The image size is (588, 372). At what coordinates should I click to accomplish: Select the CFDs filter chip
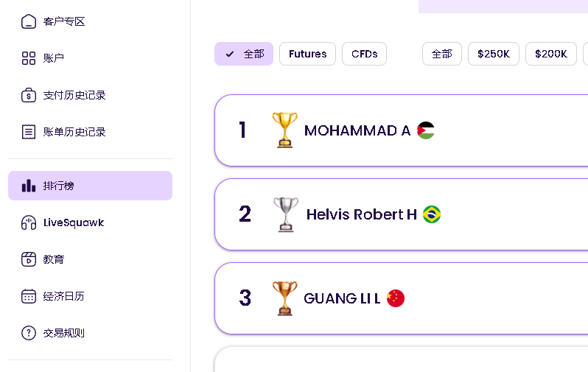[364, 54]
